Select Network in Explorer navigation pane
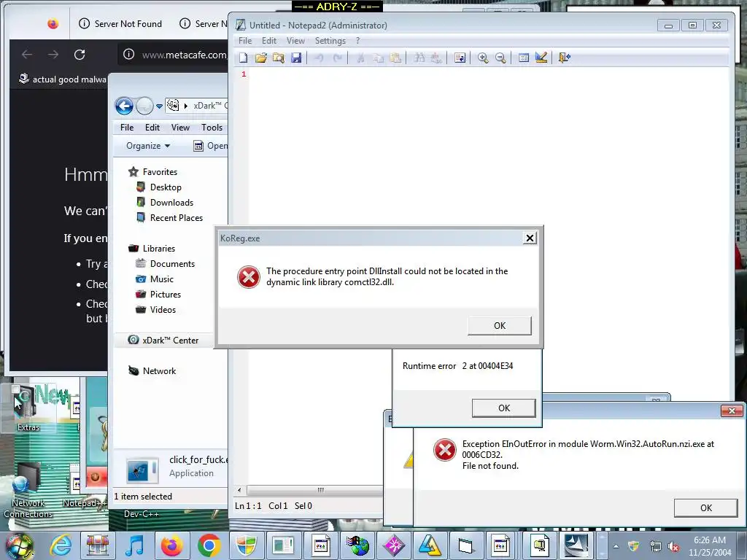The width and height of the screenshot is (747, 560). click(152, 371)
